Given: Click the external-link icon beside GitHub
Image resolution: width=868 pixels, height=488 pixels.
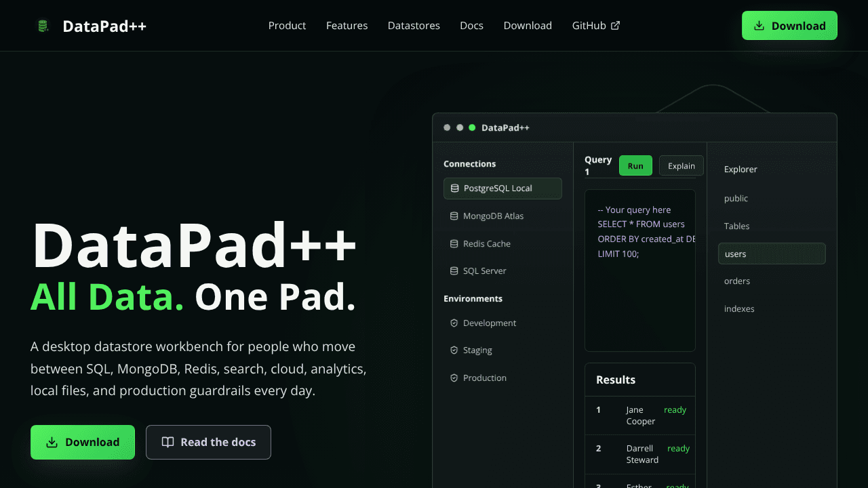Looking at the screenshot, I should 615,26.
